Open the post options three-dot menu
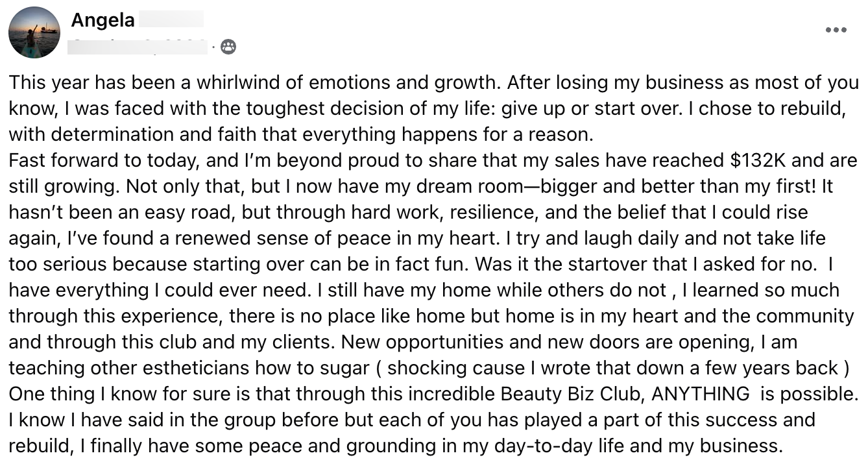This screenshot has height=462, width=868. point(836,30)
